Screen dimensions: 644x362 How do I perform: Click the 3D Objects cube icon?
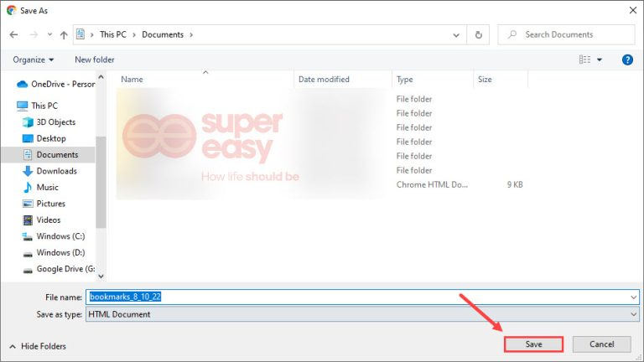(x=28, y=122)
